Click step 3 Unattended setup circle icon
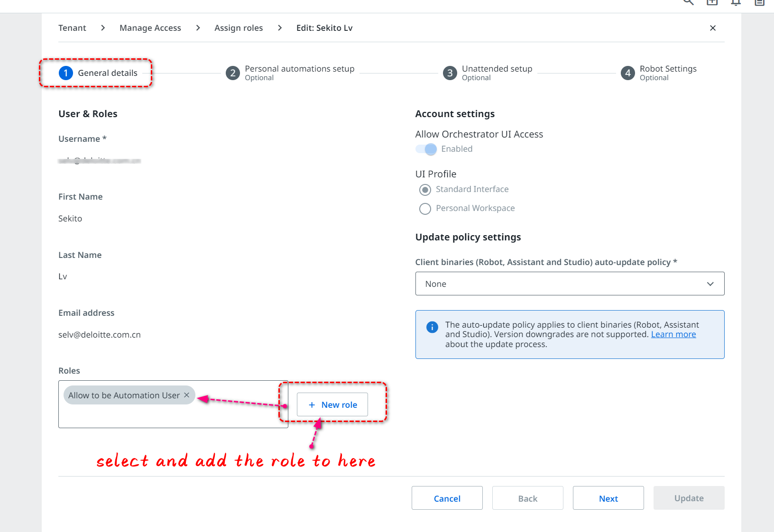This screenshot has width=774, height=532. pos(450,73)
